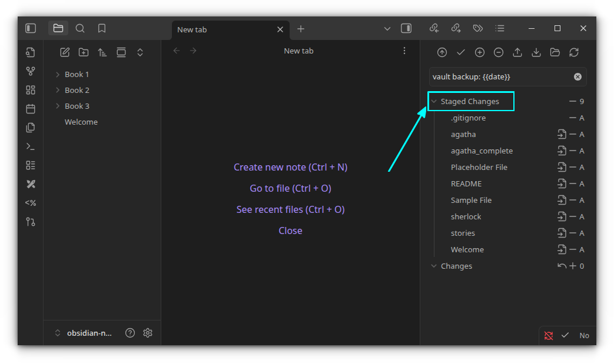Viewport: 614px width, 364px height.
Task: Click the commit message input field
Action: pos(500,77)
